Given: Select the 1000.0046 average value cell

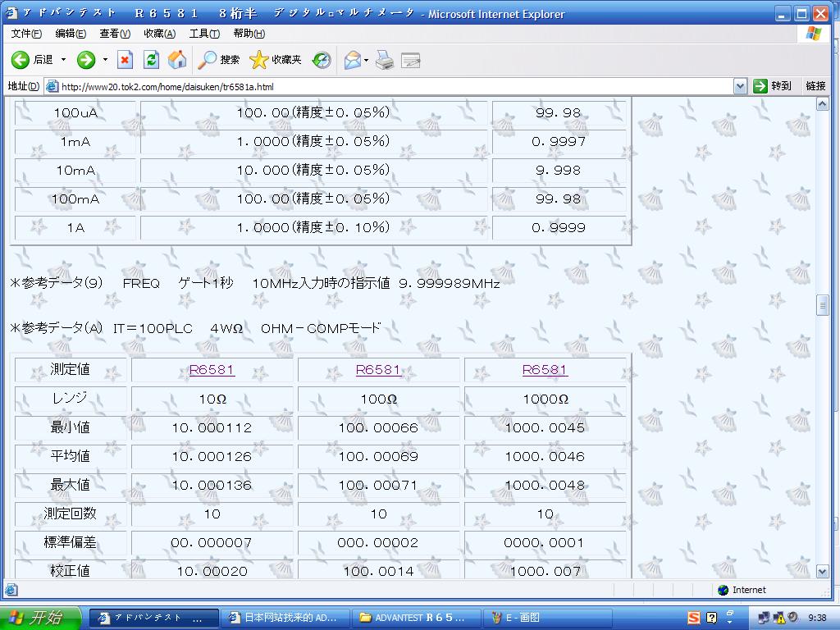Looking at the screenshot, I should pos(546,456).
